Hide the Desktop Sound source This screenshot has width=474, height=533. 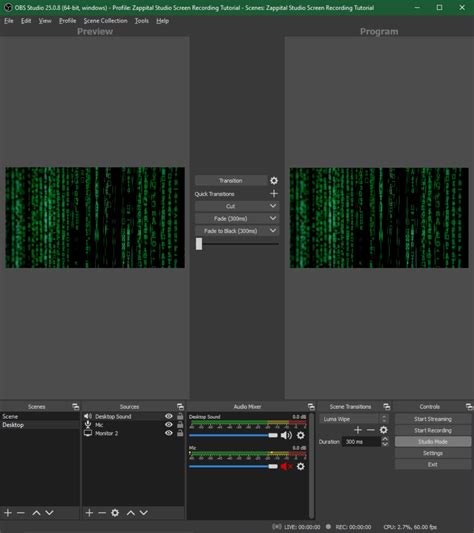(169, 416)
